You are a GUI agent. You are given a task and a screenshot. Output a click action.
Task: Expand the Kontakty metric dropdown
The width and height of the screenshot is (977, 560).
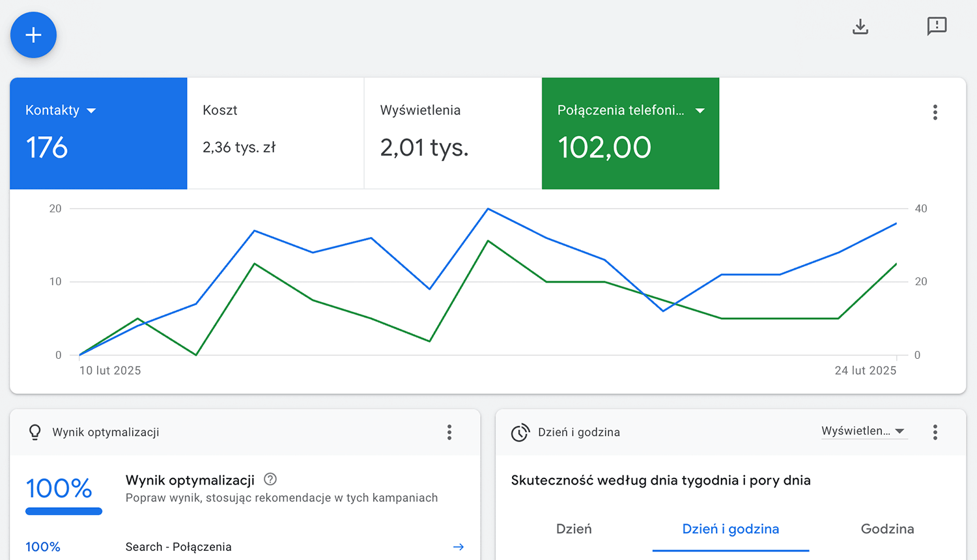91,111
